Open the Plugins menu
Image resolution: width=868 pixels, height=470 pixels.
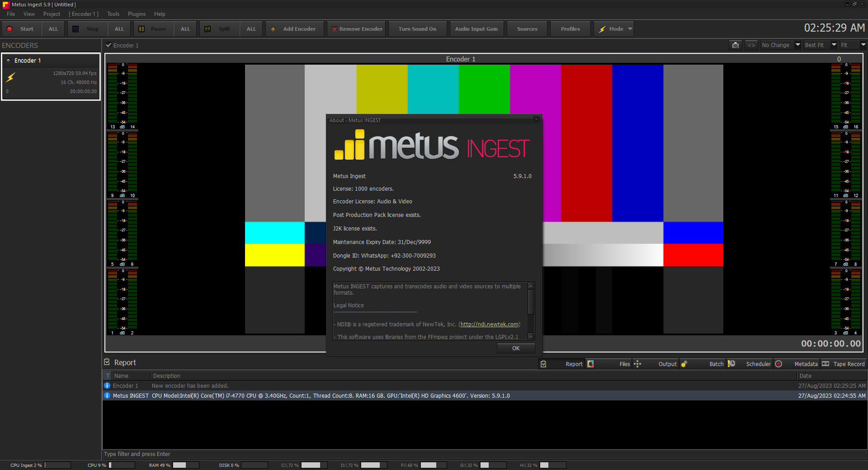pyautogui.click(x=137, y=14)
